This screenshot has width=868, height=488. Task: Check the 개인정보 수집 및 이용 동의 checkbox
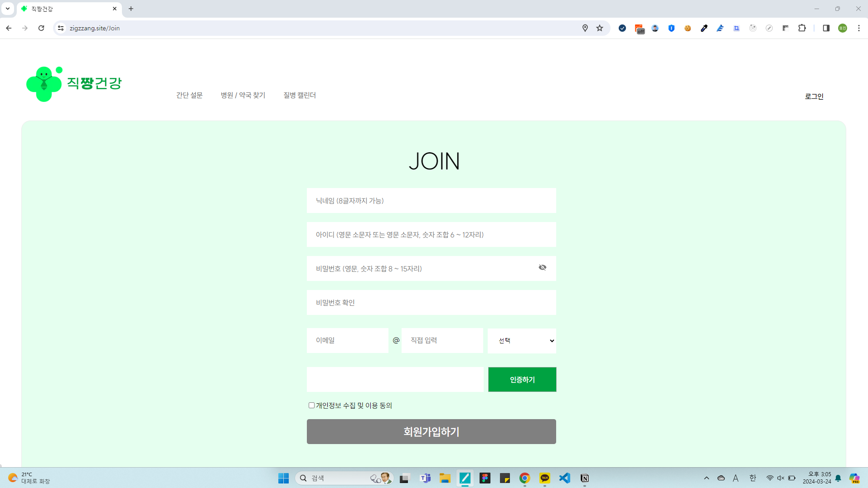[311, 406]
